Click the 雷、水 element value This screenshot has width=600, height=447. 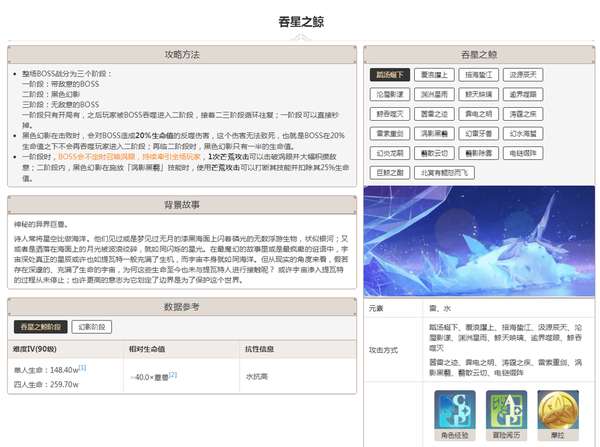click(x=440, y=308)
